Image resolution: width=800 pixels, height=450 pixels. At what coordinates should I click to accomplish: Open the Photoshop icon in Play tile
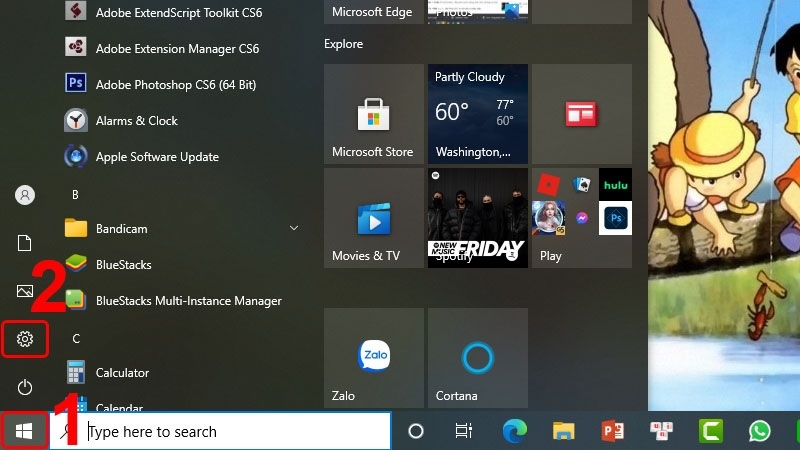615,218
